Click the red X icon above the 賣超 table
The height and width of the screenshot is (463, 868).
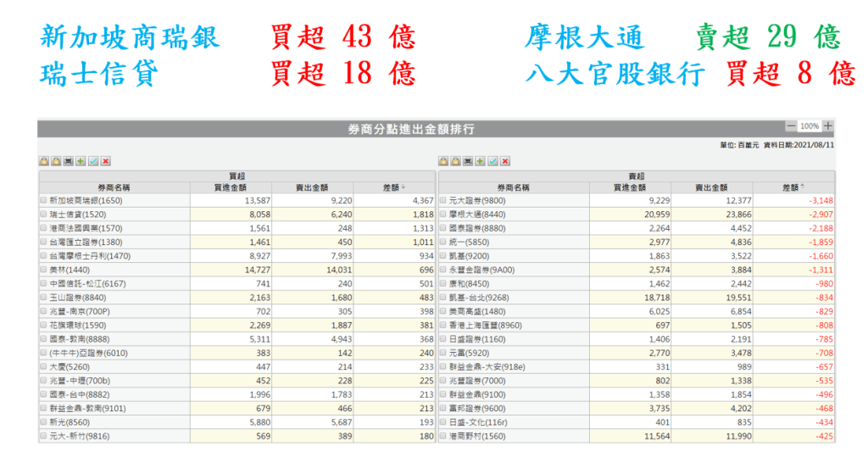(x=505, y=161)
